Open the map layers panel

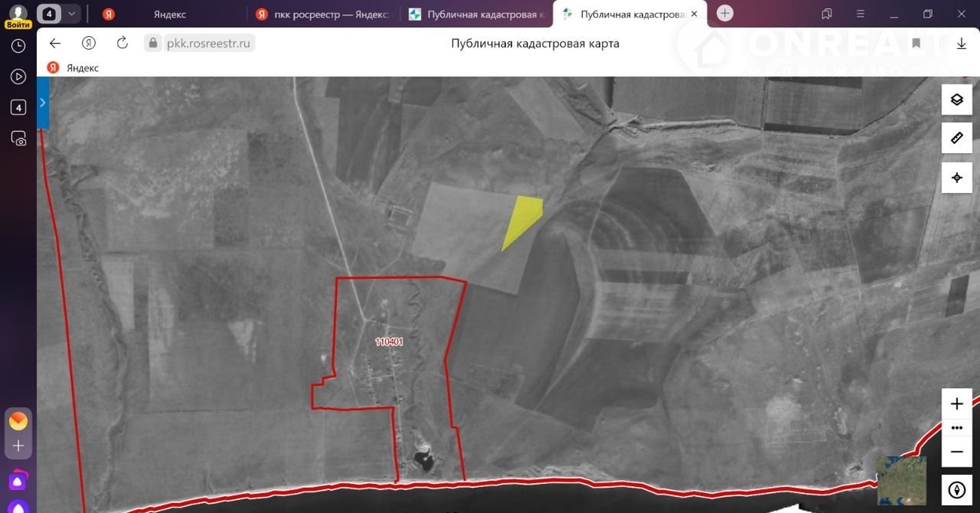coord(956,100)
